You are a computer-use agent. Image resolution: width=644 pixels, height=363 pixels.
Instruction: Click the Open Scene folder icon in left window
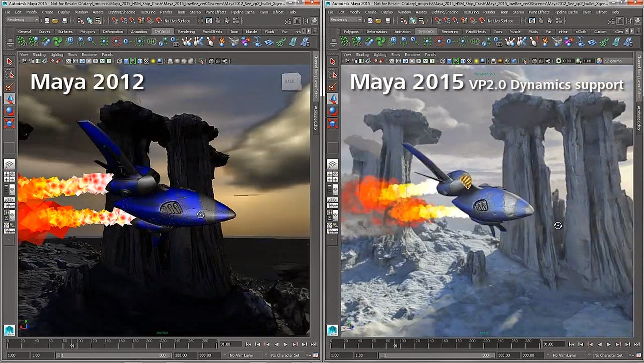point(55,21)
